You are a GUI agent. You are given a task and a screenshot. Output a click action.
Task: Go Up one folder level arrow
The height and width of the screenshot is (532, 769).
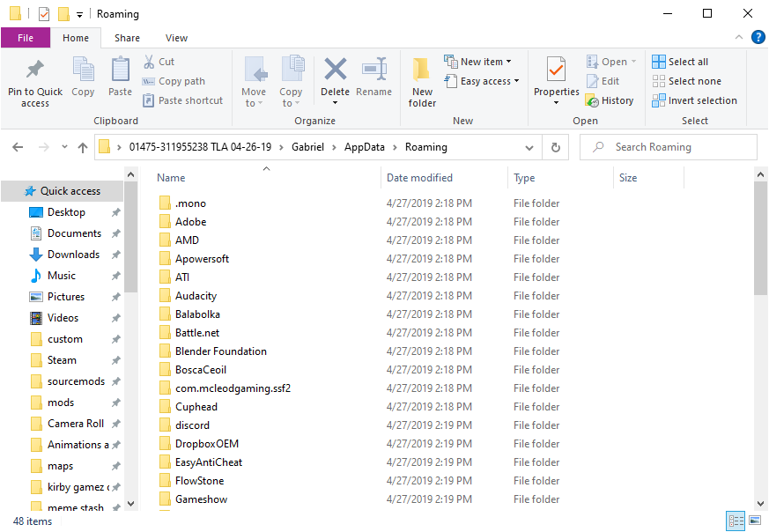tap(83, 147)
